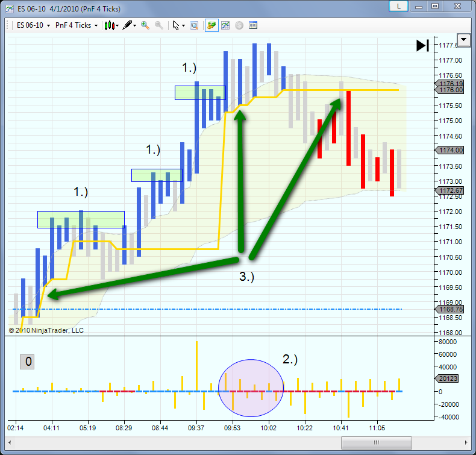Screen dimensions: 476x455
Task: Select the drawing tools pencil icon
Action: point(129,25)
